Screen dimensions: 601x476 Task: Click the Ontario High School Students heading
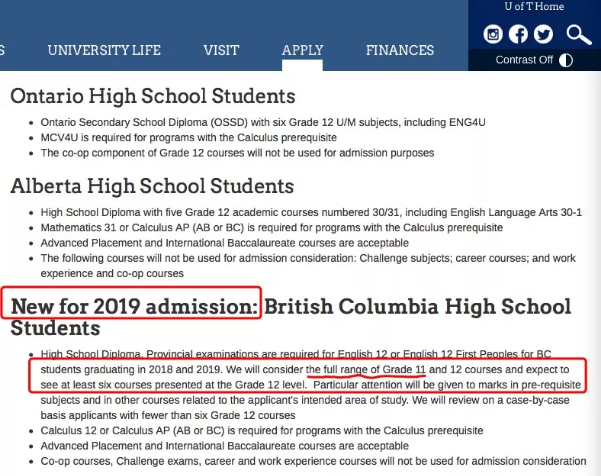pyautogui.click(x=153, y=97)
